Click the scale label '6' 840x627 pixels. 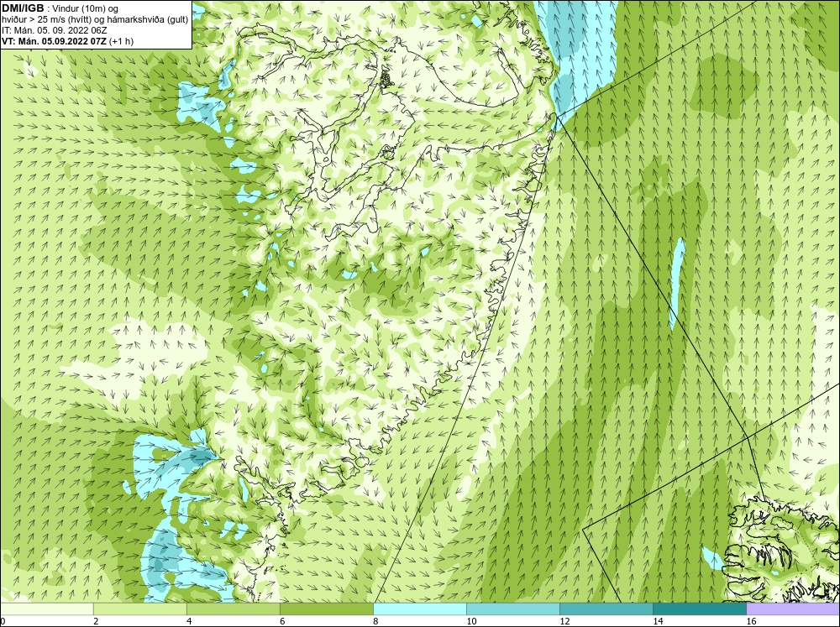pos(281,621)
